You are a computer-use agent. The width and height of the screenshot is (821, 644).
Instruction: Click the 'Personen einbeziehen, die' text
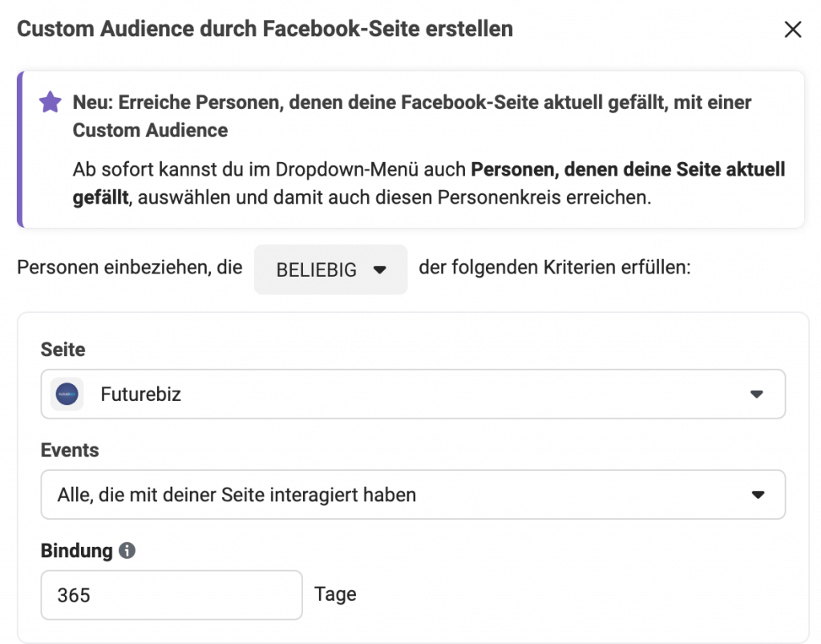click(130, 268)
